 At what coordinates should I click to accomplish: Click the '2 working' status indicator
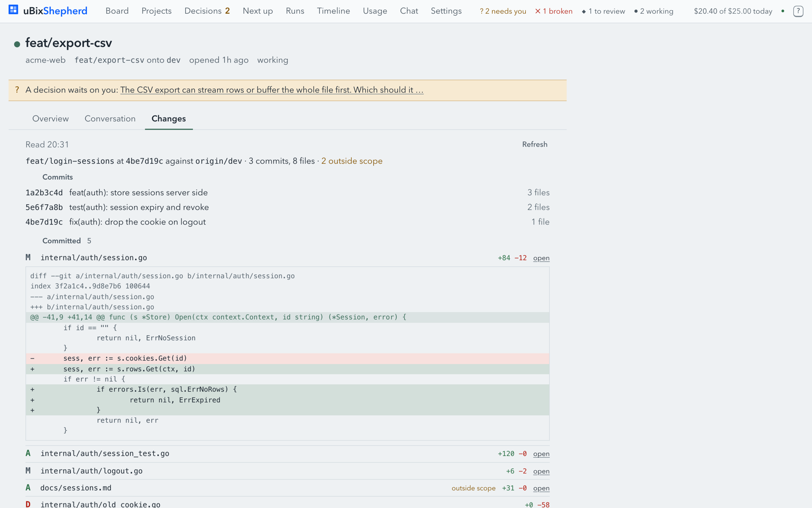tap(654, 11)
